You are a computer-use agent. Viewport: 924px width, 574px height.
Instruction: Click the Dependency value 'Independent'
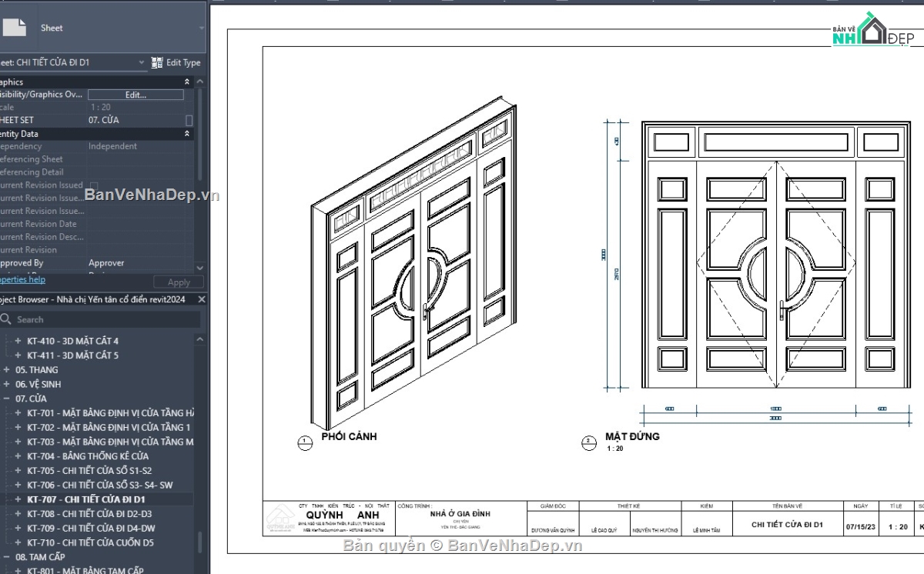pyautogui.click(x=112, y=146)
